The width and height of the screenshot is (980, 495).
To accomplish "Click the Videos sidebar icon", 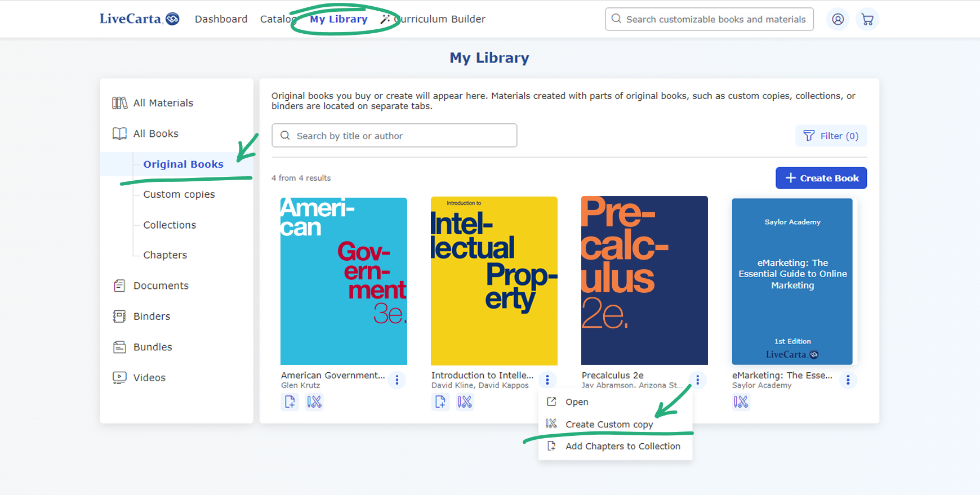I will point(119,377).
